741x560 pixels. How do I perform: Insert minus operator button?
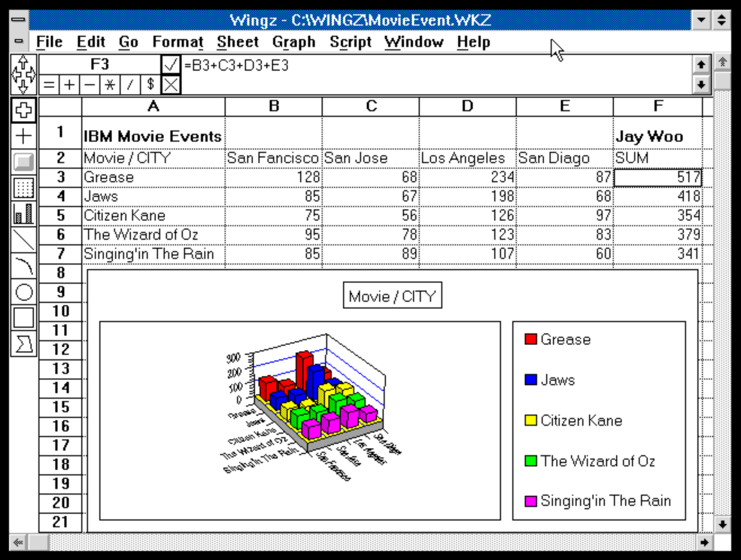(90, 85)
